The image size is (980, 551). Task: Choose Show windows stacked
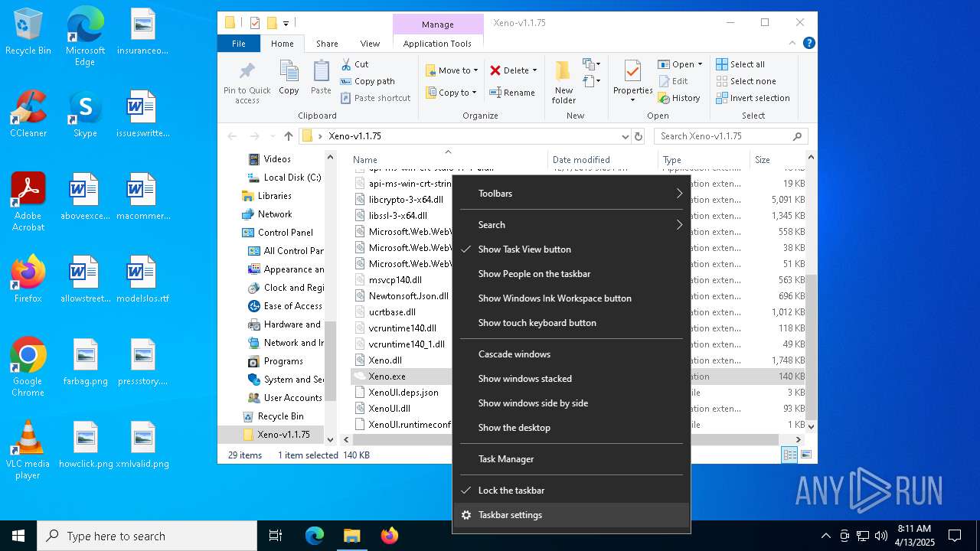click(571, 379)
